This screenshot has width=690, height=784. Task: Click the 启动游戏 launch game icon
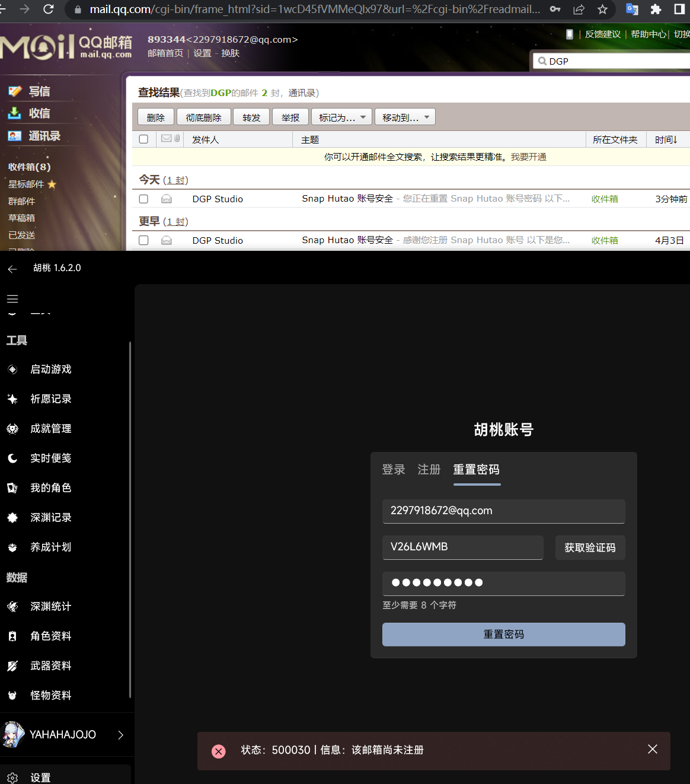12,369
